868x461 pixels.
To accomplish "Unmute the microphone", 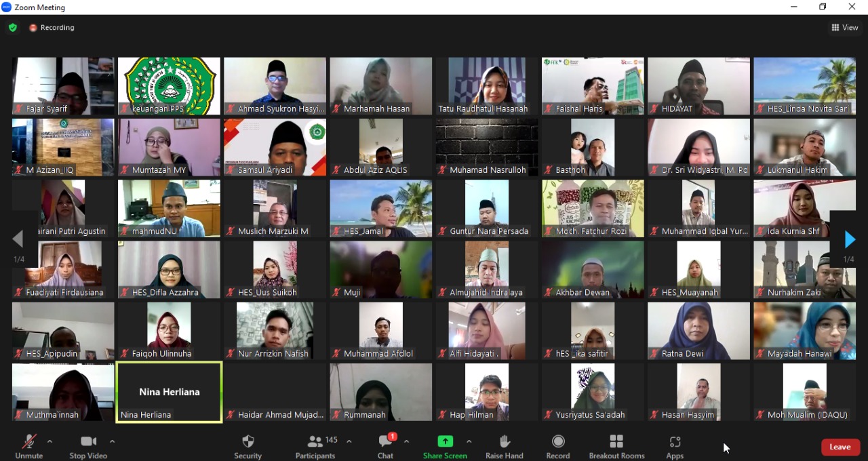I will pyautogui.click(x=29, y=447).
